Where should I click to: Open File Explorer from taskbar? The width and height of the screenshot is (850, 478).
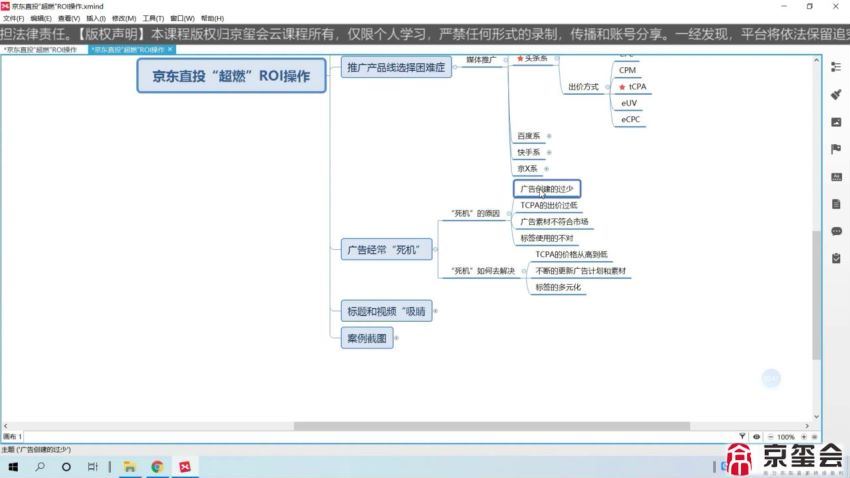pos(130,467)
